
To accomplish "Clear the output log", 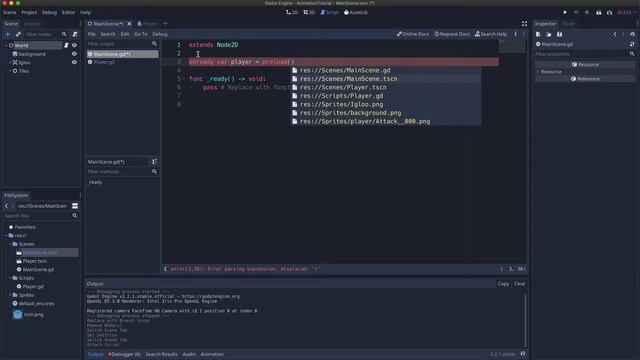I will coord(520,284).
